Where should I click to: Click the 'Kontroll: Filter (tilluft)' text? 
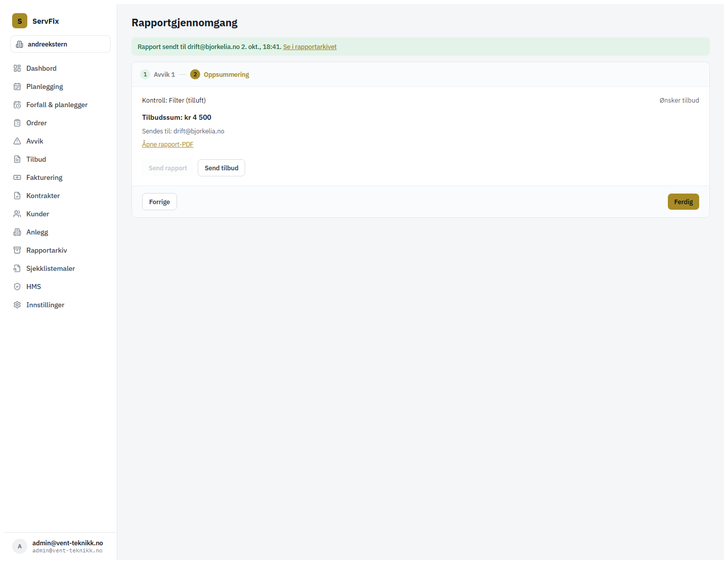174,100
